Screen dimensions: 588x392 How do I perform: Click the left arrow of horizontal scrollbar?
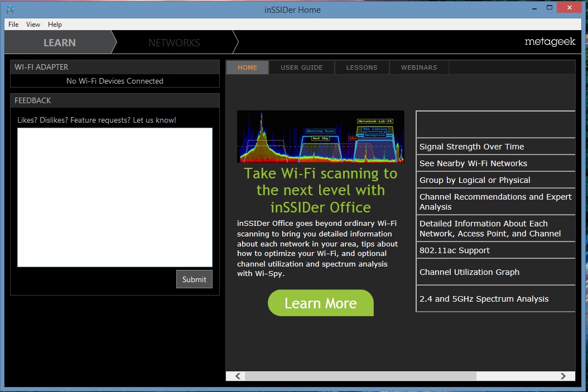(238, 376)
